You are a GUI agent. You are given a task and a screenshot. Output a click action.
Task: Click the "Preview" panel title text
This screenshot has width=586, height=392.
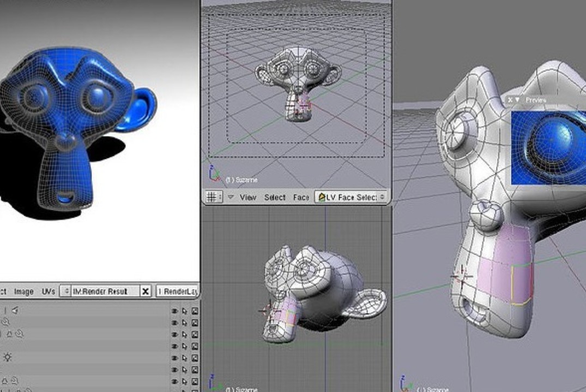point(536,100)
